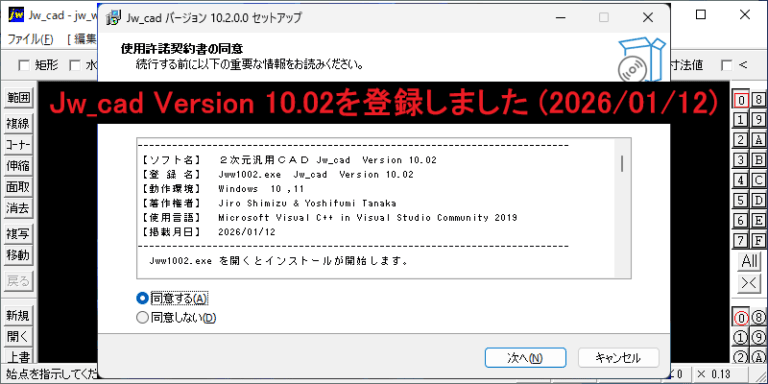Select square layer button 5
This screenshot has width=768, height=384.
pos(742,200)
